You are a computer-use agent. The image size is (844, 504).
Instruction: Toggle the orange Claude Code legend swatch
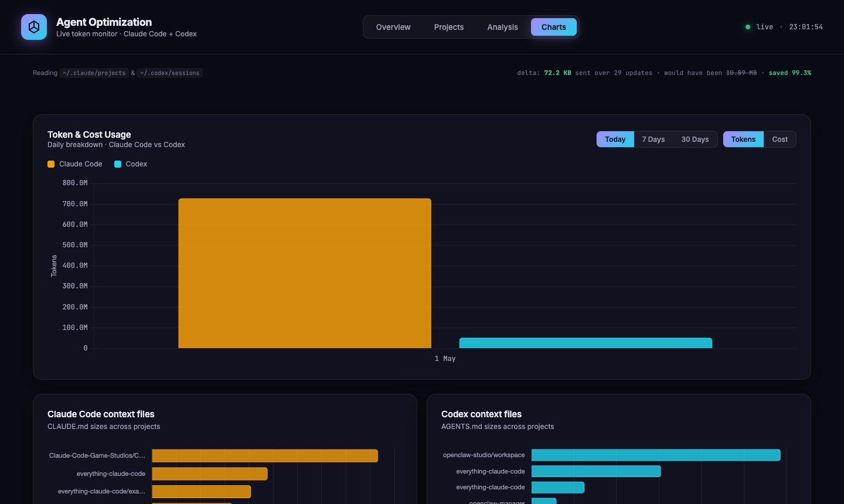coord(51,164)
